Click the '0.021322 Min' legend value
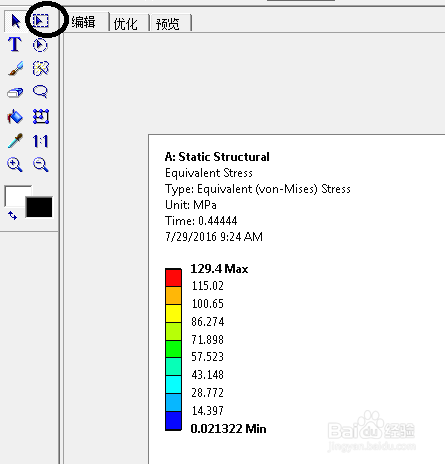This screenshot has width=445, height=464. (228, 428)
